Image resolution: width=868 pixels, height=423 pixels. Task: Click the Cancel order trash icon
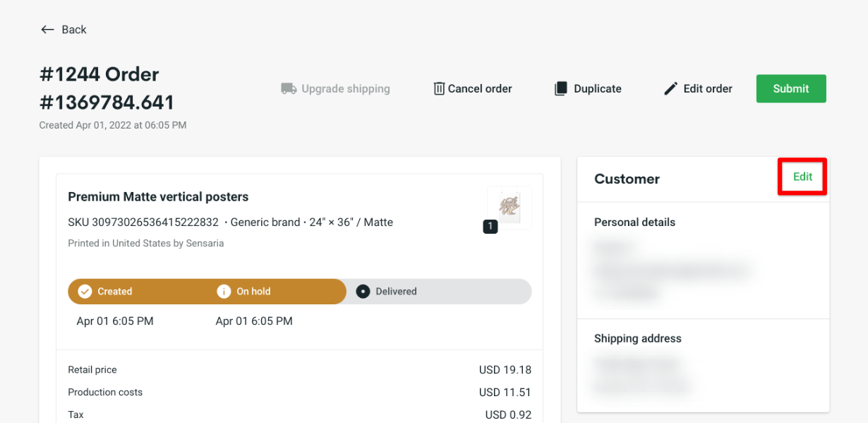coord(439,89)
